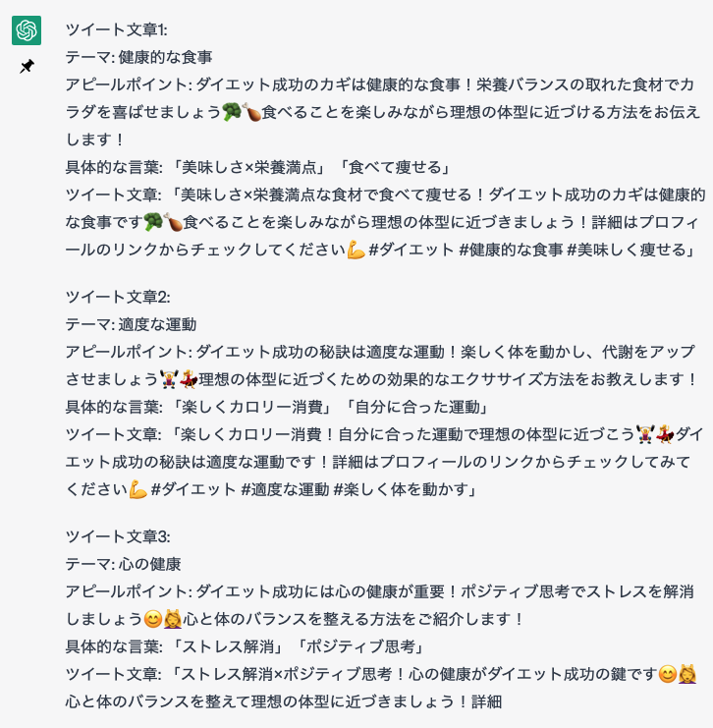Click the テーマ: 心の健康 line
The height and width of the screenshot is (728, 713).
[123, 564]
